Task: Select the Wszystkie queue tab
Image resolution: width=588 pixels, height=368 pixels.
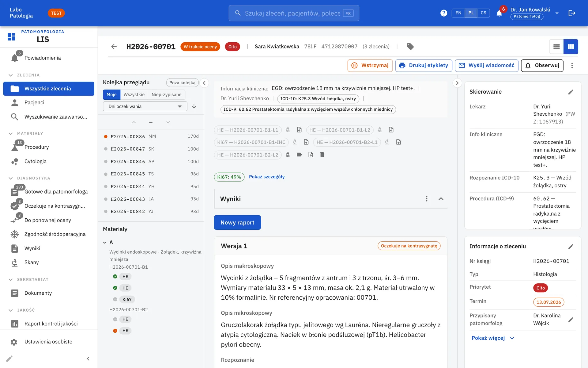Action: (134, 94)
